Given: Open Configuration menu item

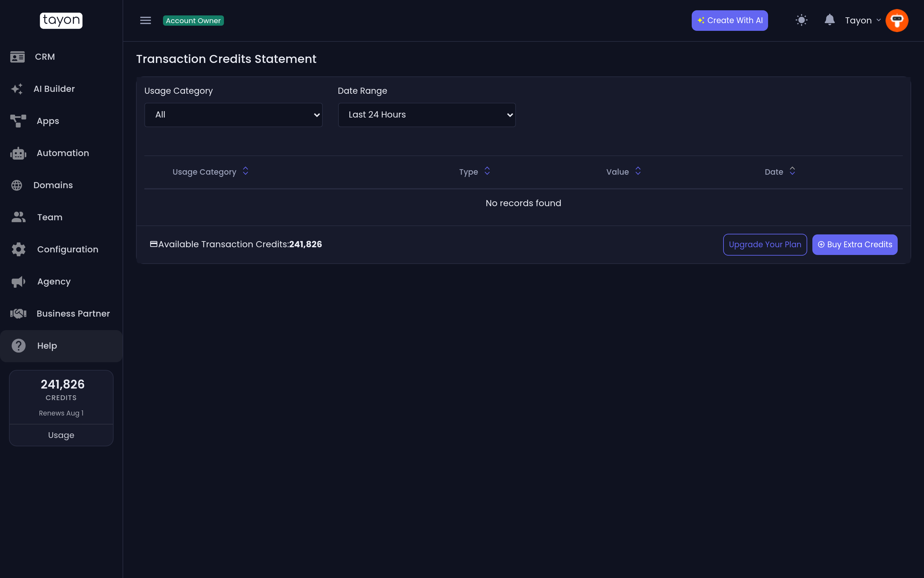Looking at the screenshot, I should pos(61,250).
